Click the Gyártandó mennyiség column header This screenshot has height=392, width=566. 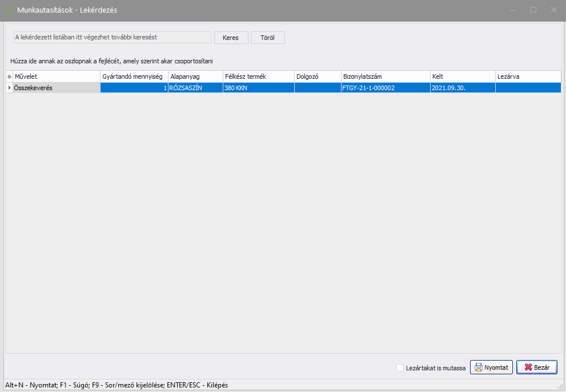(x=134, y=76)
